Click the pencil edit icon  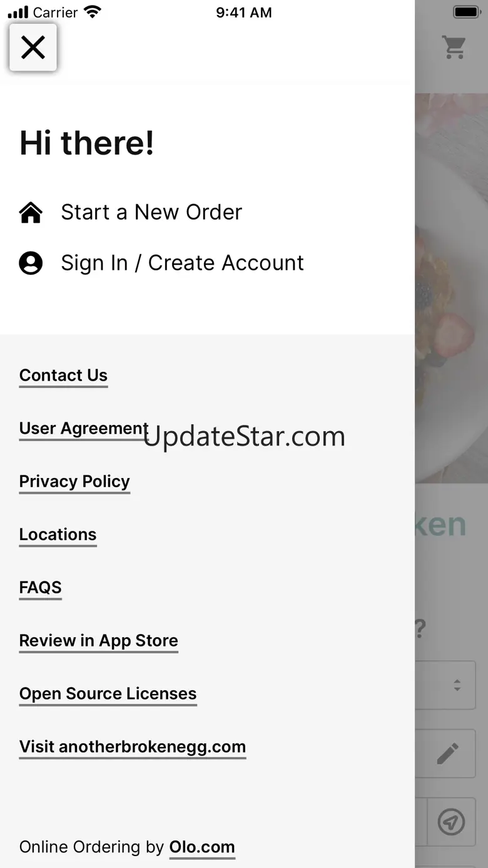click(x=448, y=753)
